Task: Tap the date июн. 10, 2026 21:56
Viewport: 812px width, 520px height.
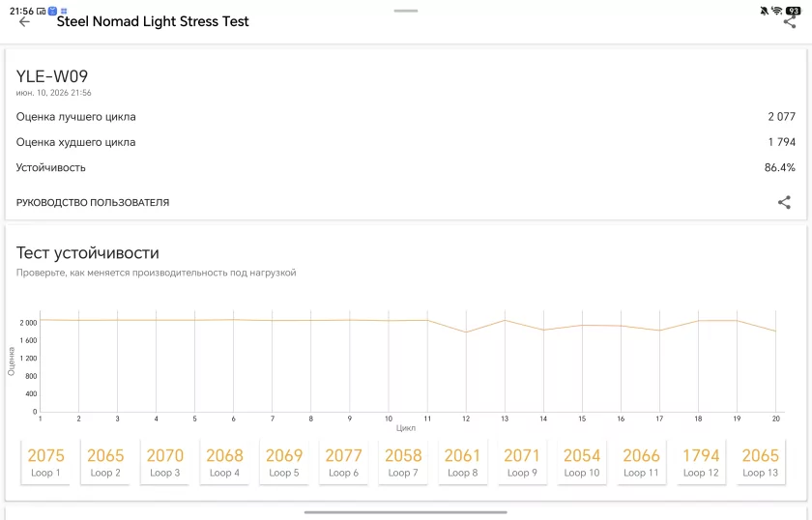Action: [53, 93]
